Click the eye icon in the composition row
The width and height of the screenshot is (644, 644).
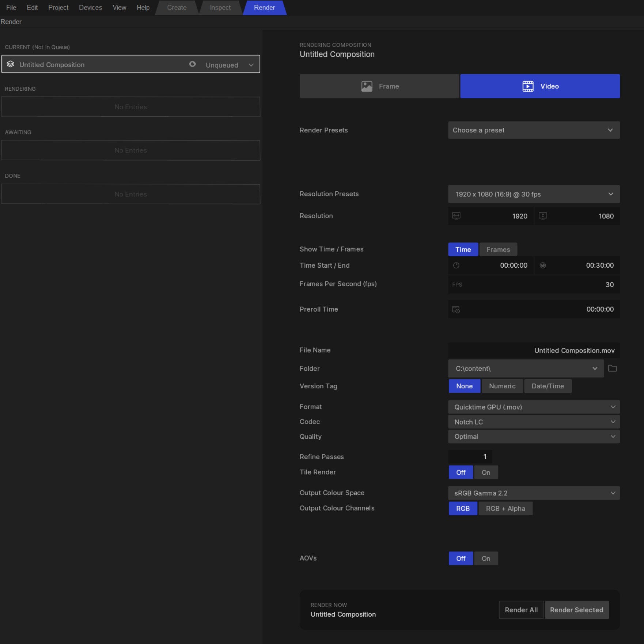tap(192, 64)
